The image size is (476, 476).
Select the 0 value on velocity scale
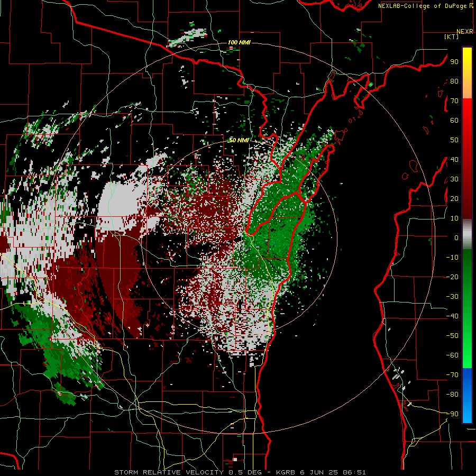(456, 237)
